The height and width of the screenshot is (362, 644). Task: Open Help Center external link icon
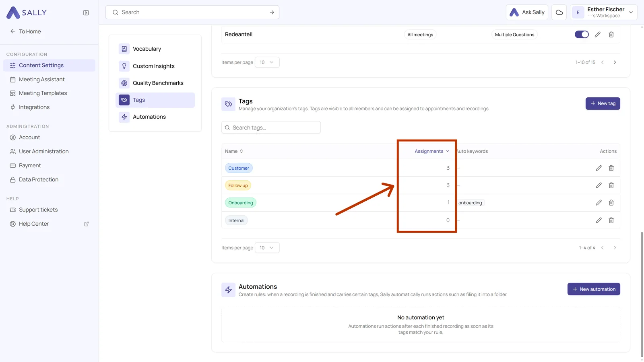[x=86, y=224]
